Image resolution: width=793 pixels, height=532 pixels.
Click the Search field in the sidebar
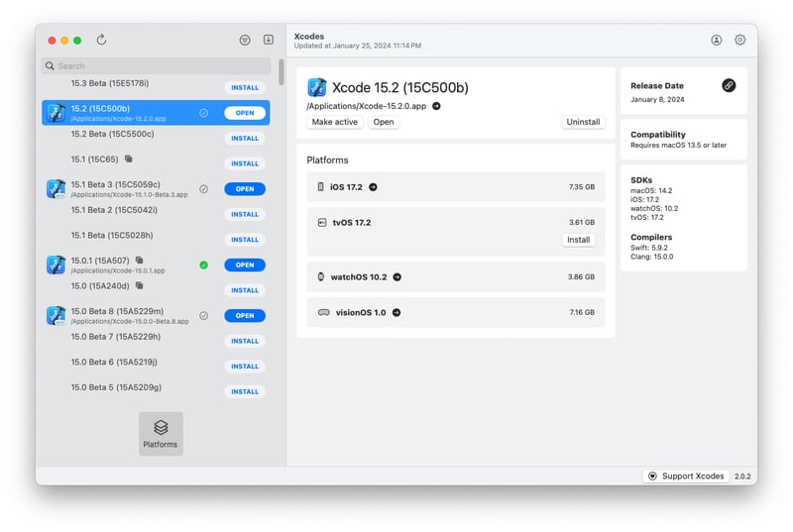[156, 66]
